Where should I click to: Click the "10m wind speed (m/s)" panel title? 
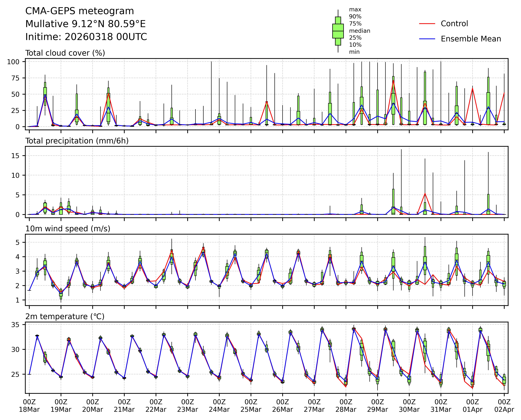(68, 229)
